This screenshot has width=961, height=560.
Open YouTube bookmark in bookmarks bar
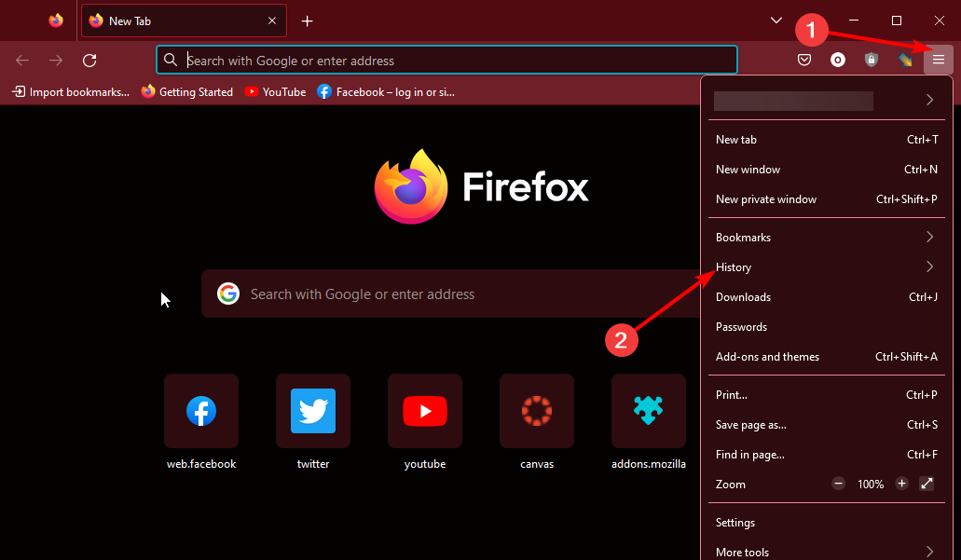click(x=275, y=92)
